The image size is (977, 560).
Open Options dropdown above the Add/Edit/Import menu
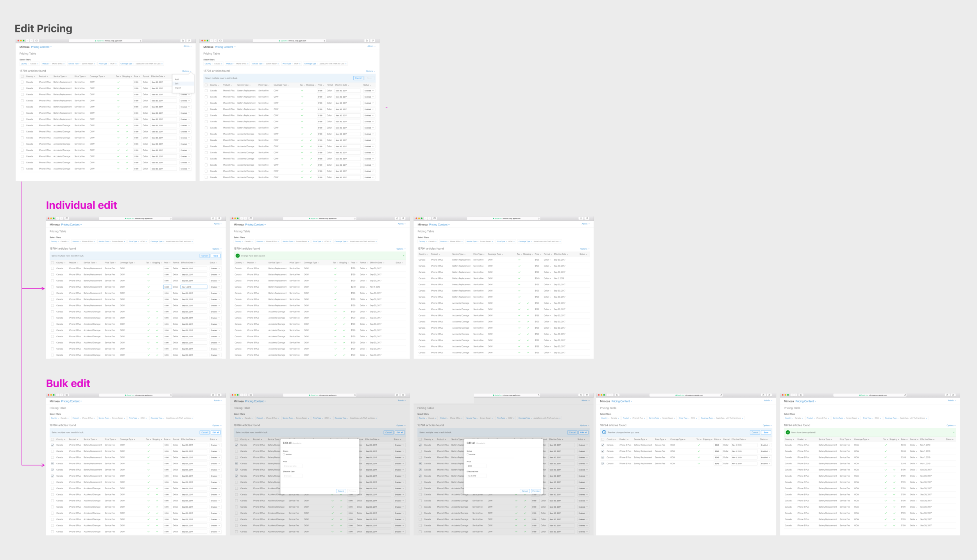click(187, 71)
